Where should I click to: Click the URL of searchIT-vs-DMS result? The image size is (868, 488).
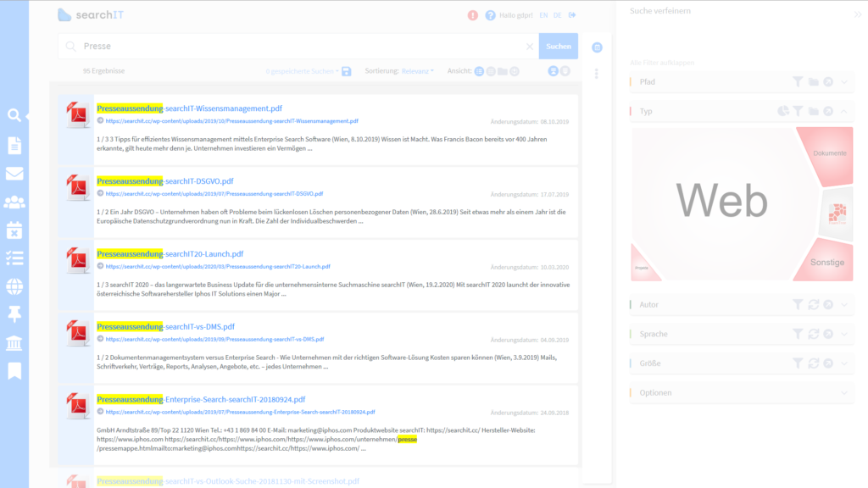click(214, 339)
